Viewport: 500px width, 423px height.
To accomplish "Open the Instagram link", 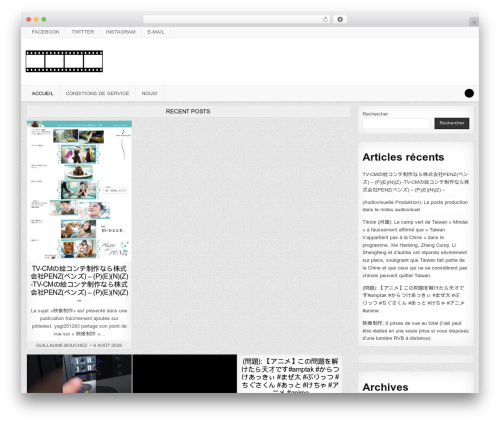I will (x=121, y=32).
